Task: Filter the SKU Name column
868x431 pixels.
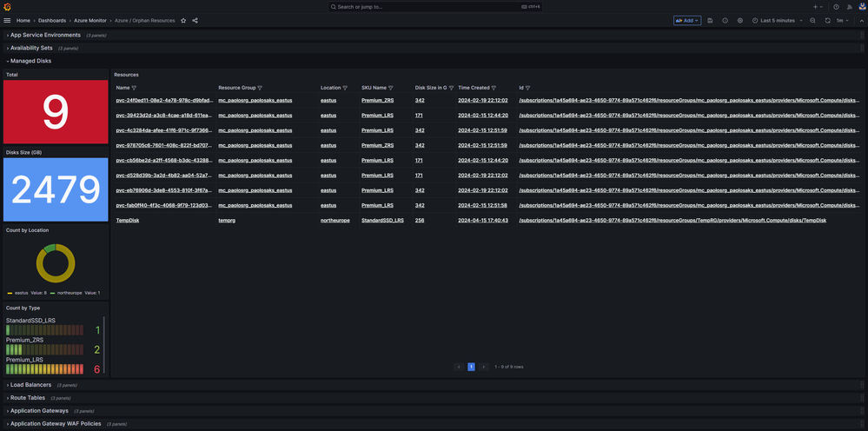Action: click(391, 88)
